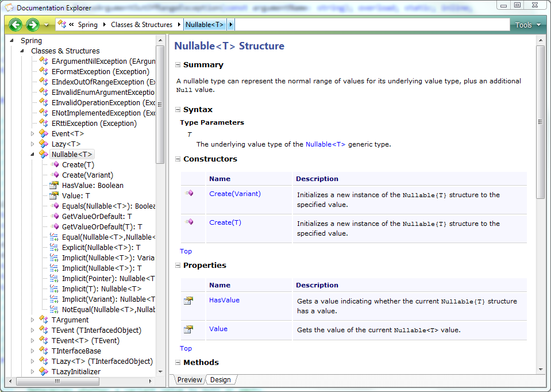This screenshot has height=392, width=551.
Task: Click the EArgumentNilException class icon
Action: [44, 61]
